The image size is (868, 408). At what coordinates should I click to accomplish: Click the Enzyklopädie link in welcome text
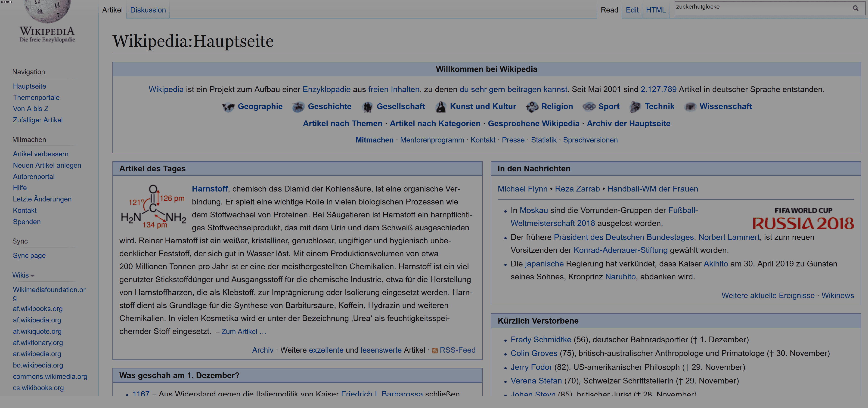tap(326, 90)
